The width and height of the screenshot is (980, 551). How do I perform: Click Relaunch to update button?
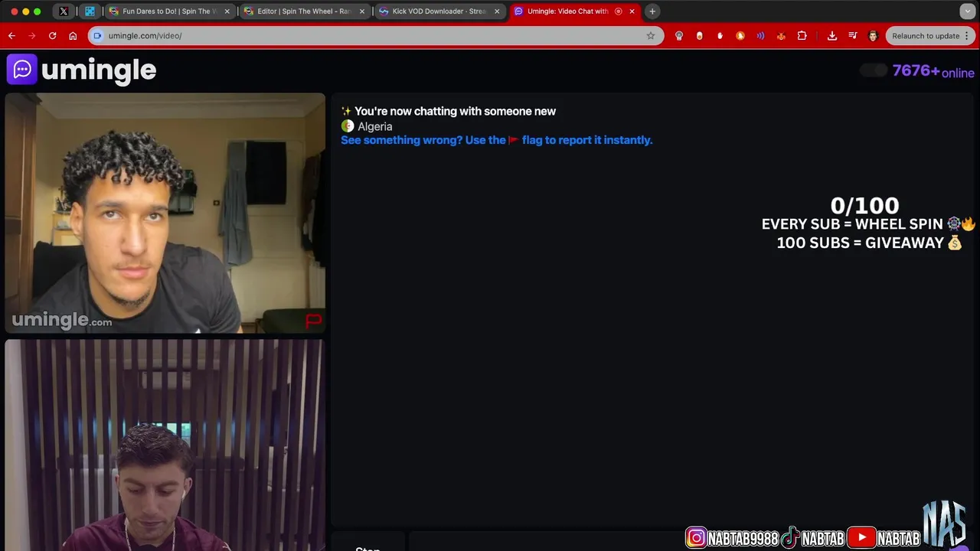925,36
